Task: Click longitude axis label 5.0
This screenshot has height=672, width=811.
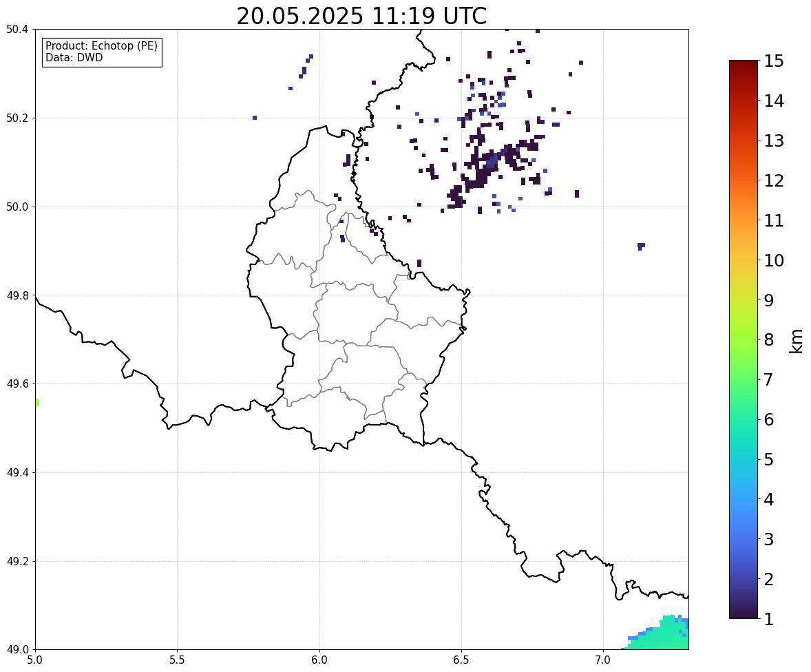Action: coord(35,660)
